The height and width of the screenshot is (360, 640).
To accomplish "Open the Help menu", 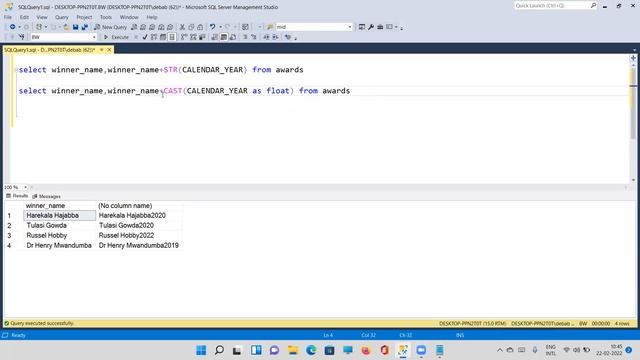I will tap(152, 17).
